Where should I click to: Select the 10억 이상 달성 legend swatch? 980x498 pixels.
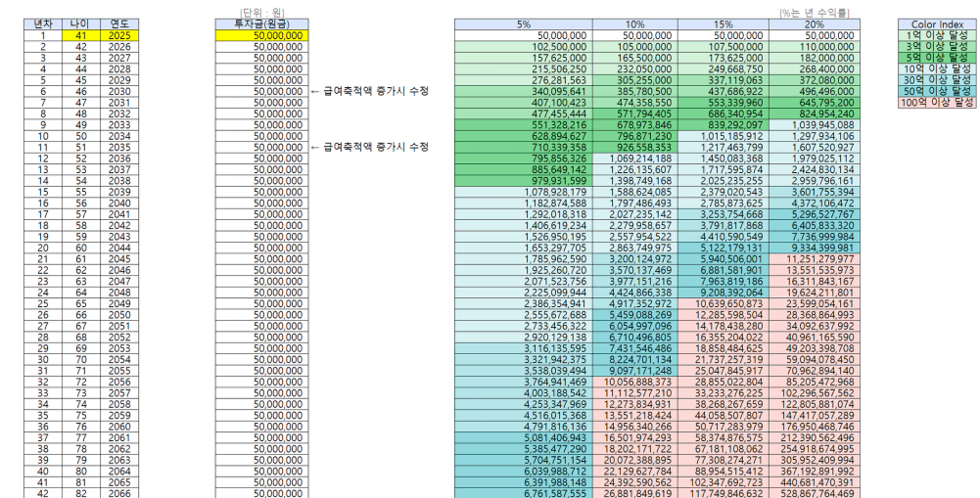click(x=936, y=68)
